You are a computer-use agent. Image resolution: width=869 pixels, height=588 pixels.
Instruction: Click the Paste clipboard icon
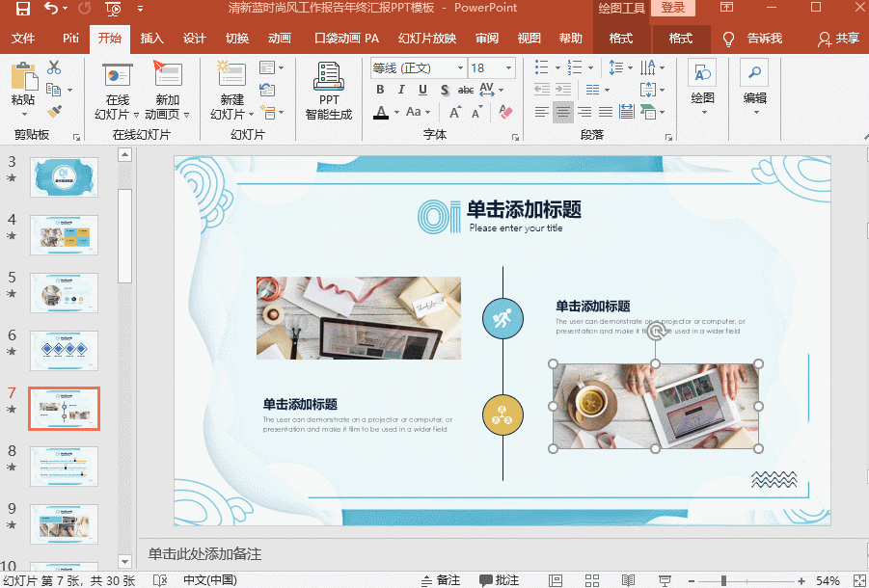point(24,76)
